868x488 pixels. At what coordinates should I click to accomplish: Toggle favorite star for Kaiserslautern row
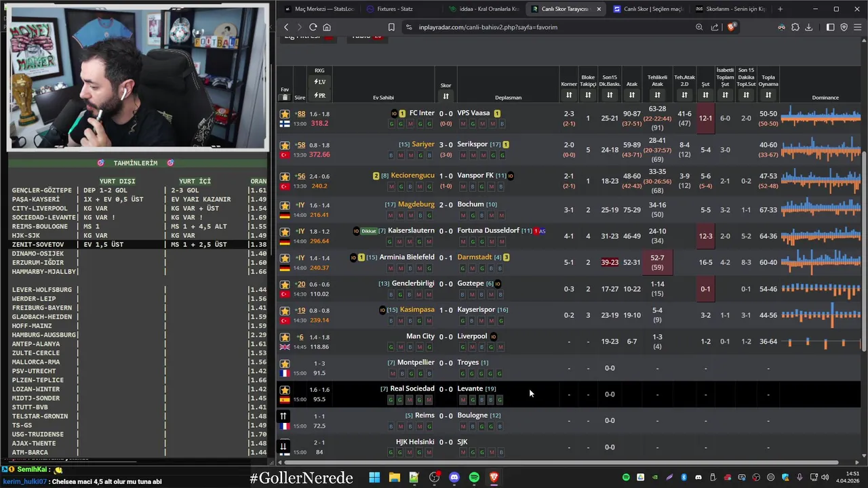[x=285, y=231]
